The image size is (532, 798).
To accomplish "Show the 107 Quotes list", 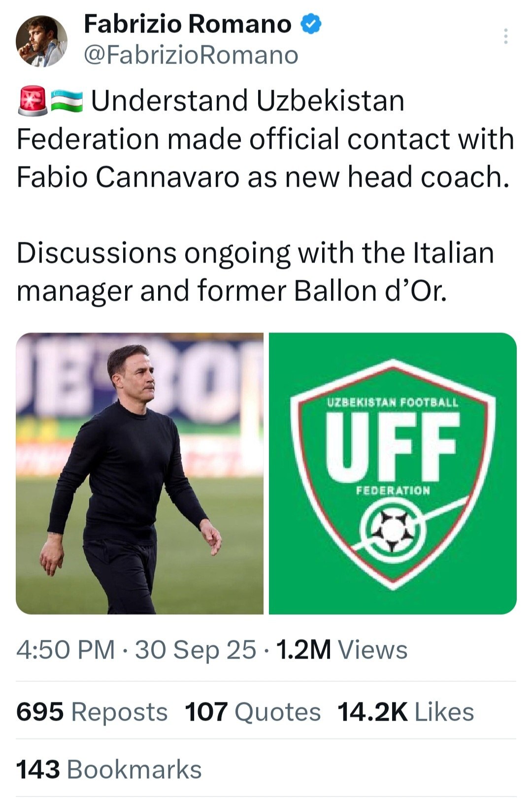I will tap(252, 712).
